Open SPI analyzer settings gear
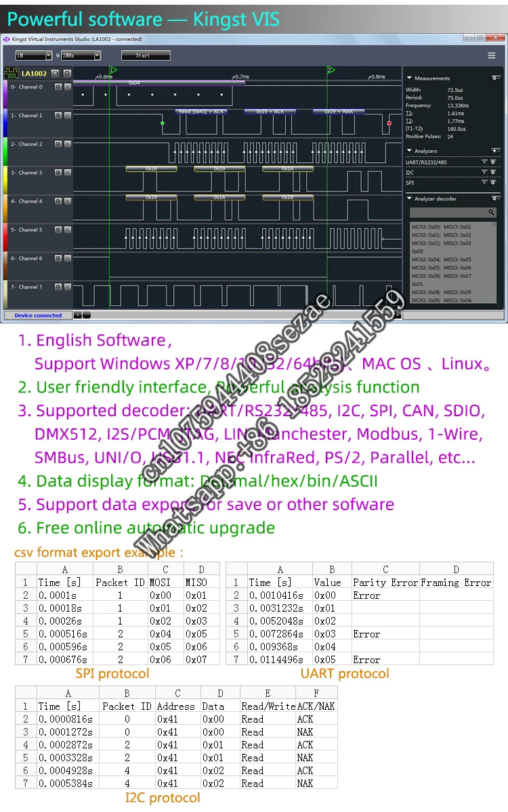 [x=493, y=183]
